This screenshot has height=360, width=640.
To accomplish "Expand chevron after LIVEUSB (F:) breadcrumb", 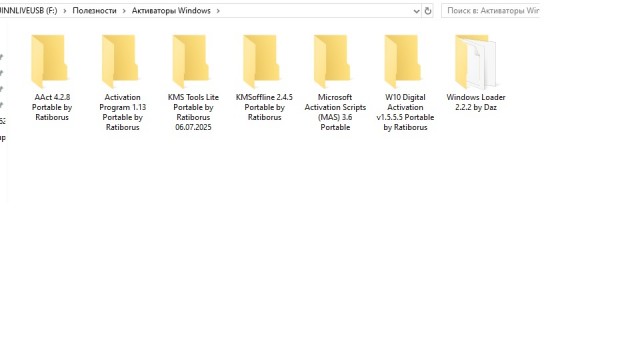I will [64, 11].
